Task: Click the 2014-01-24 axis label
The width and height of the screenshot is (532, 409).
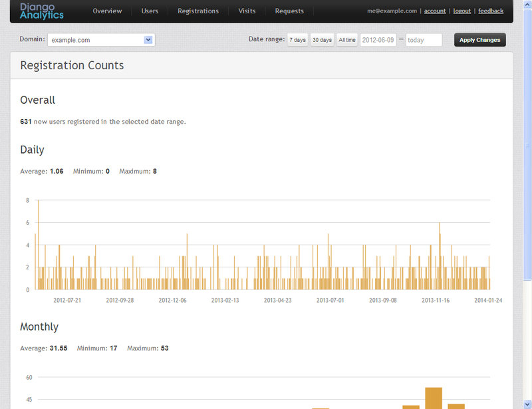Action: 488,300
